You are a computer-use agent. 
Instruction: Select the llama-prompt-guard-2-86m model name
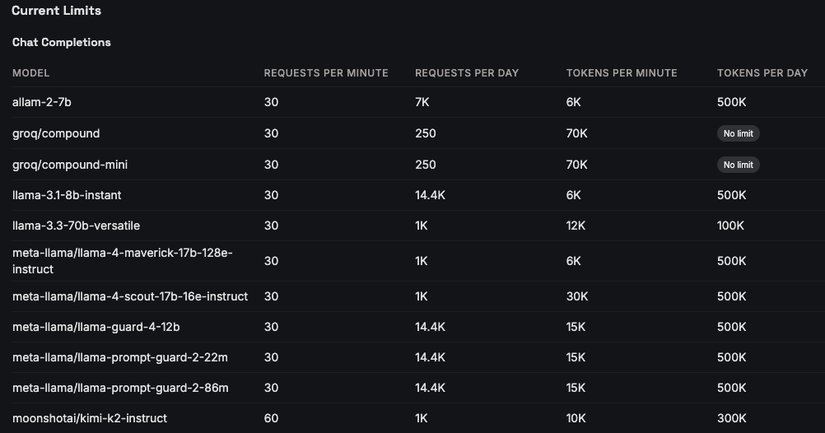tap(120, 388)
